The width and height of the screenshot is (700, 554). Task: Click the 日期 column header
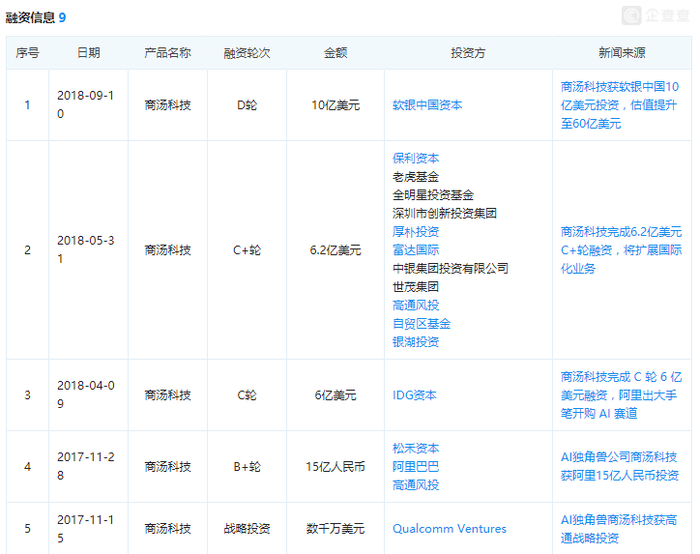click(x=88, y=53)
